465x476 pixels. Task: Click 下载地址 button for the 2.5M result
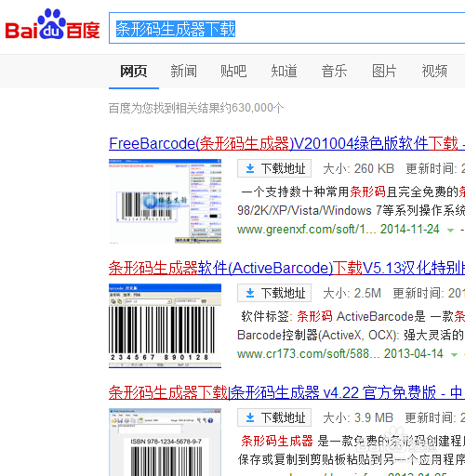274,293
